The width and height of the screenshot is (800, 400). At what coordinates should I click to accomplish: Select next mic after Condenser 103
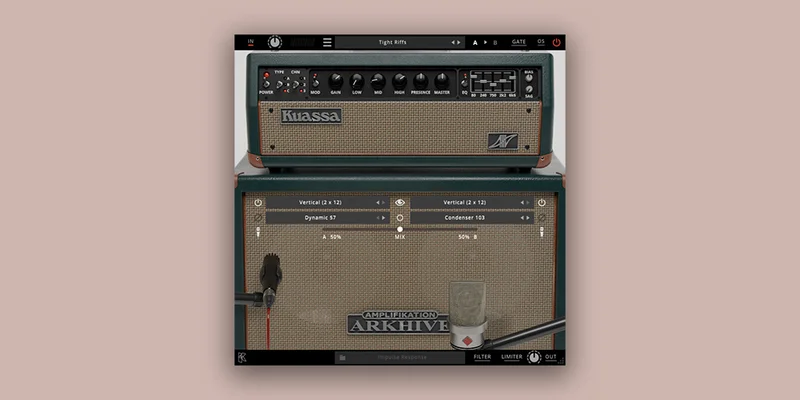point(528,218)
